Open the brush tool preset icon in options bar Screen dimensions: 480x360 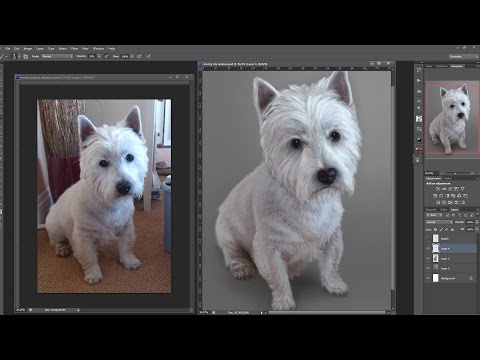pyautogui.click(x=2, y=56)
